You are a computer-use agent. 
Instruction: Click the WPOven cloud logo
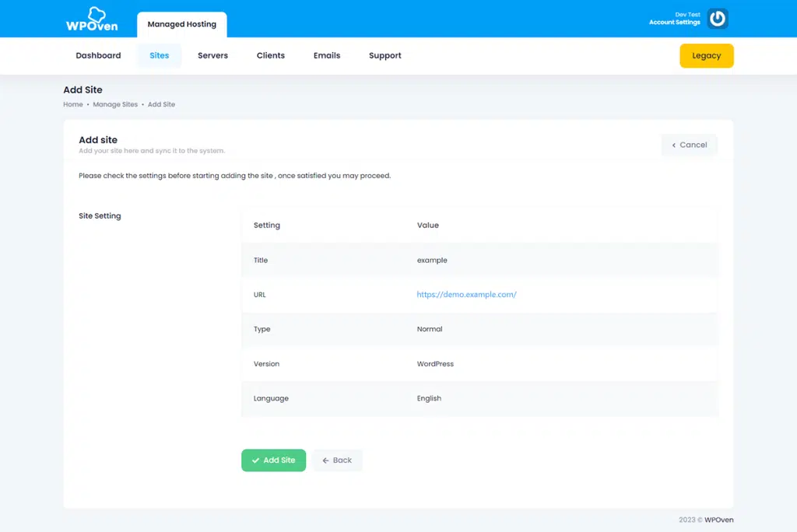[x=92, y=19]
